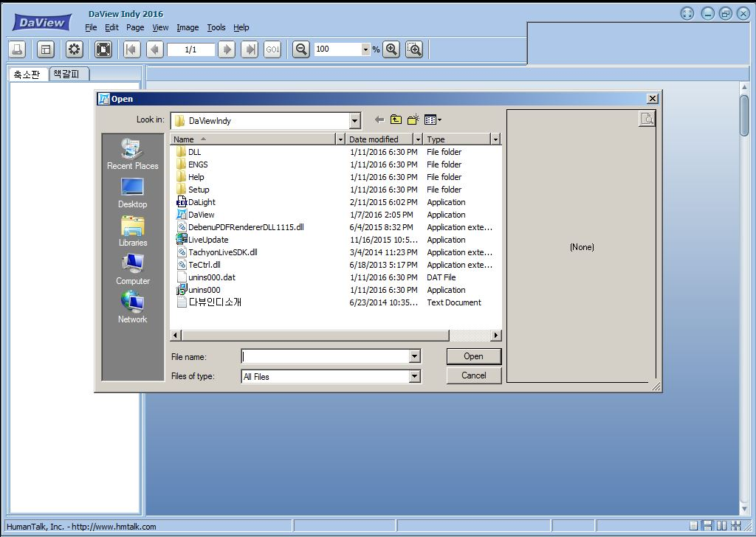Image resolution: width=756 pixels, height=537 pixels.
Task: Toggle the preview icon in preview pane
Action: (x=647, y=119)
